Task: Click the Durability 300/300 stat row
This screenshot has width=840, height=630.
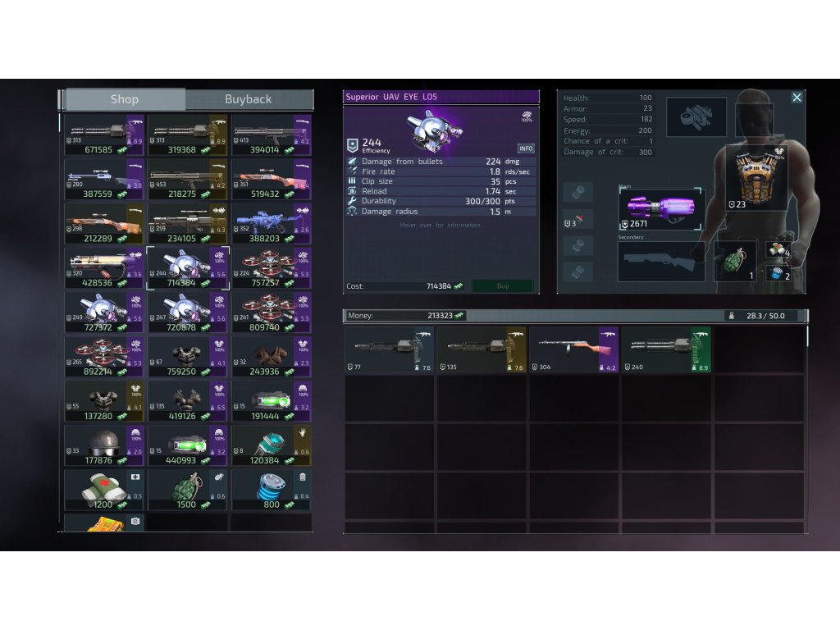Action: tap(441, 201)
